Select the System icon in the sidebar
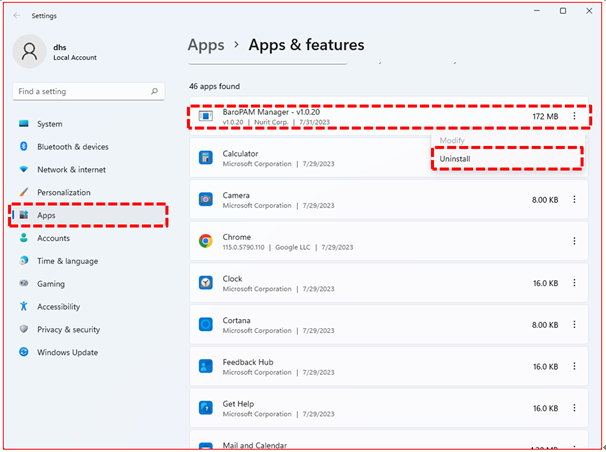Viewport: 606px width, 452px height. tap(24, 124)
